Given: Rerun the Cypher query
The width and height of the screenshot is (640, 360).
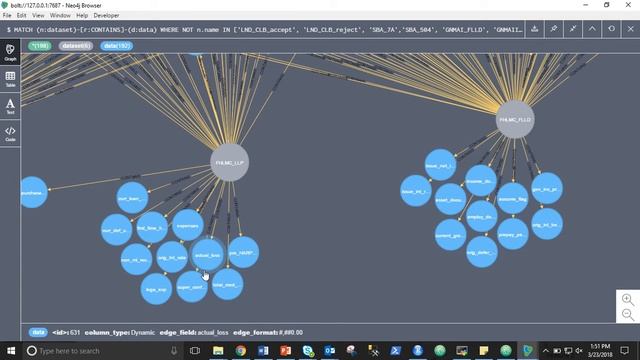Looking at the screenshot, I should coord(611,29).
